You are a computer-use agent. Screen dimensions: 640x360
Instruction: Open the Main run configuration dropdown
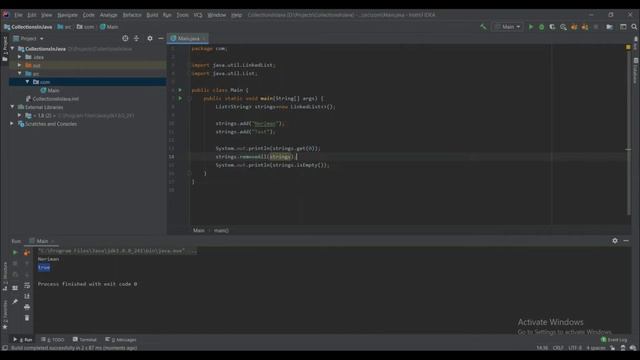508,27
